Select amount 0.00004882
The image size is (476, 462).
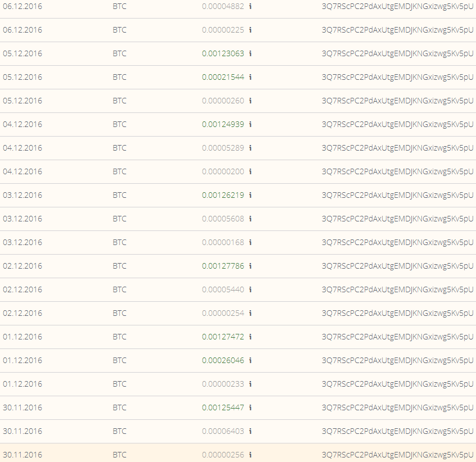[223, 6]
